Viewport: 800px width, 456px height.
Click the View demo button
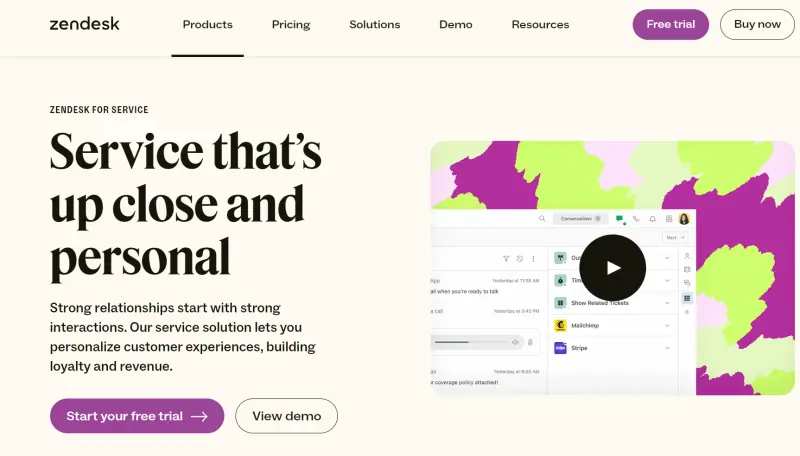click(286, 416)
